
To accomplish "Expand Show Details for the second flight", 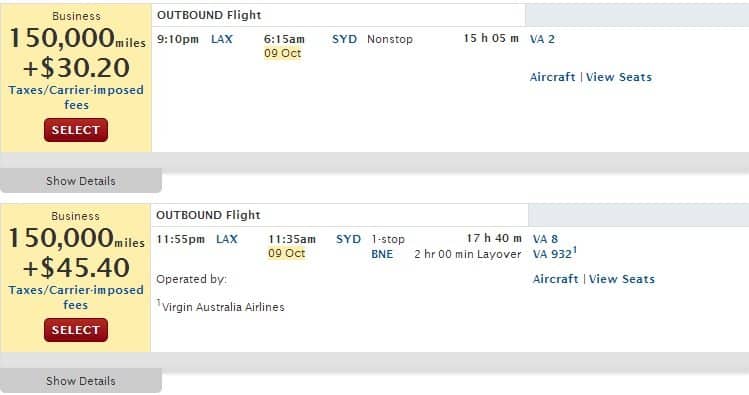I will [81, 381].
